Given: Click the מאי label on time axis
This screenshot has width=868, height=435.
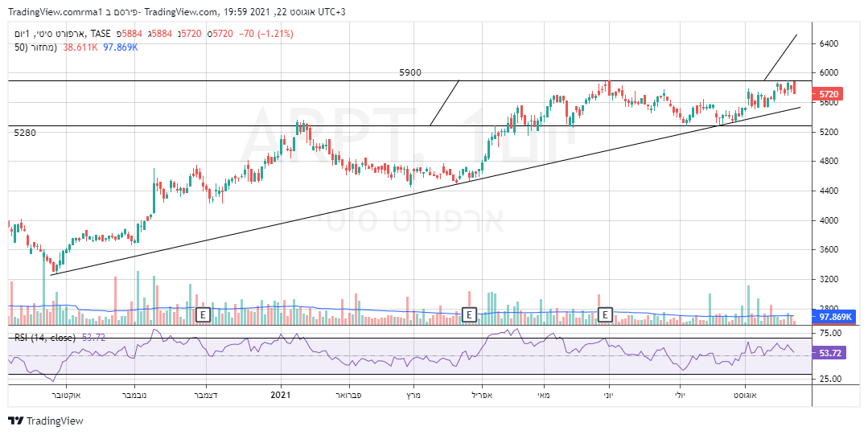Looking at the screenshot, I should click(x=545, y=395).
